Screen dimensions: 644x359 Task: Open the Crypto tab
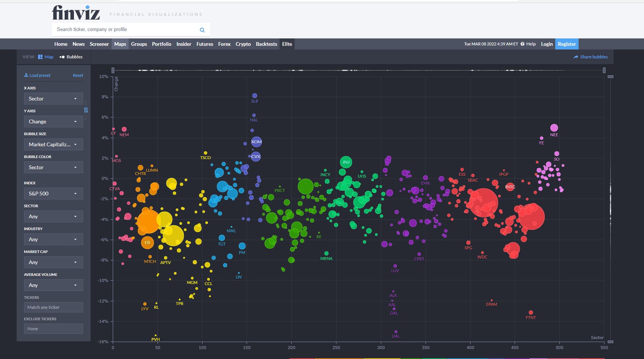pos(243,44)
